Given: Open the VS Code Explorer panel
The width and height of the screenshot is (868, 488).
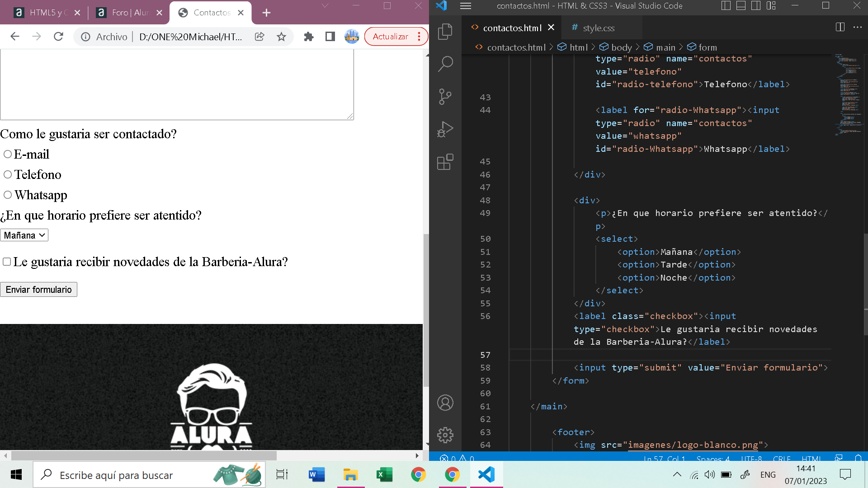Looking at the screenshot, I should (445, 32).
